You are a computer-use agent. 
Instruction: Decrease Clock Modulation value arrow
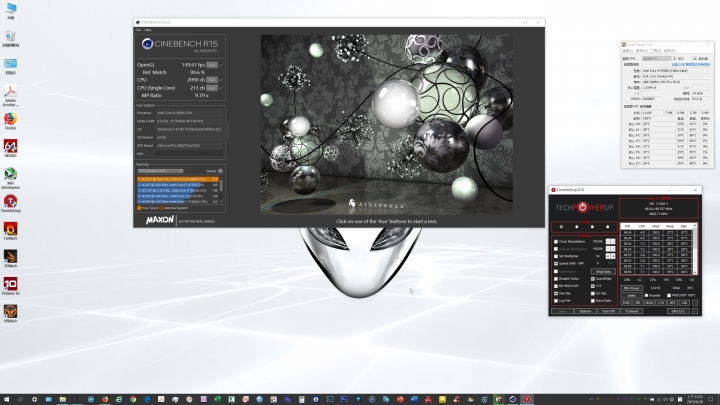point(608,242)
